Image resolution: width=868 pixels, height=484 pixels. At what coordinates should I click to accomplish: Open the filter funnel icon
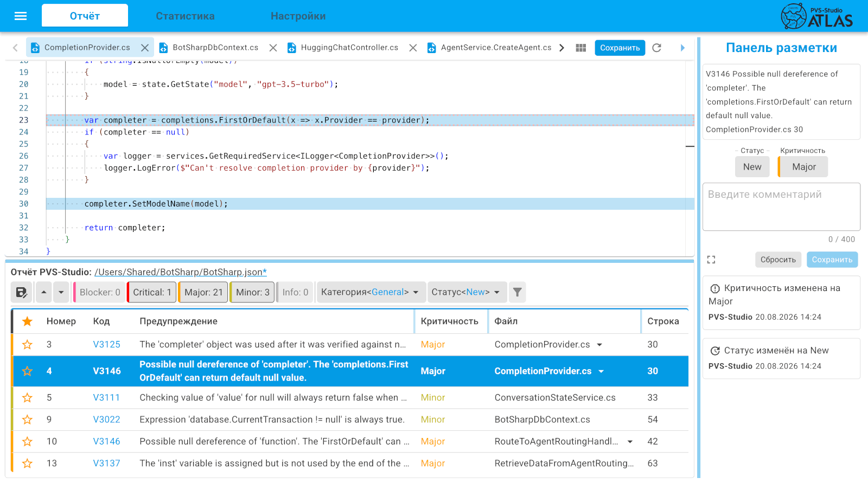(518, 292)
